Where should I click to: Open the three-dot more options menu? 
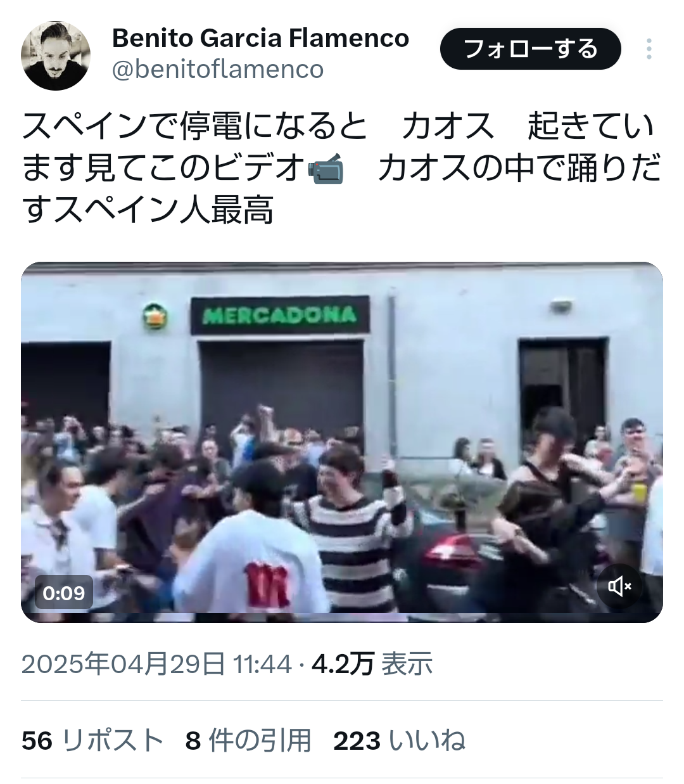coord(649,49)
